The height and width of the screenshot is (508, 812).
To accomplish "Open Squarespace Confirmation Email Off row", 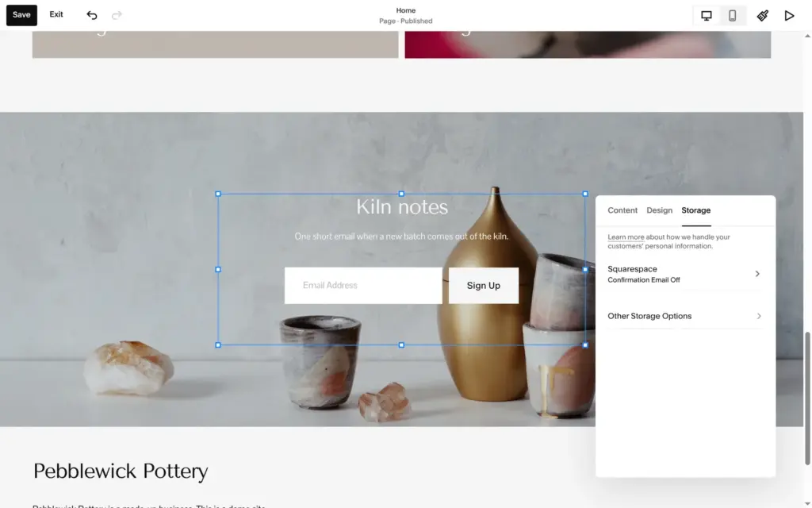I will click(x=684, y=274).
